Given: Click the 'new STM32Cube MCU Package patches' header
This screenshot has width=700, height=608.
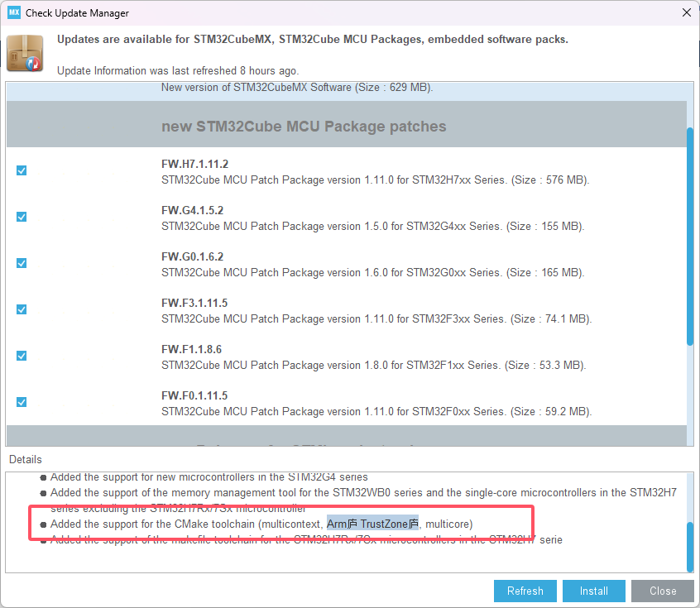Looking at the screenshot, I should tap(304, 127).
